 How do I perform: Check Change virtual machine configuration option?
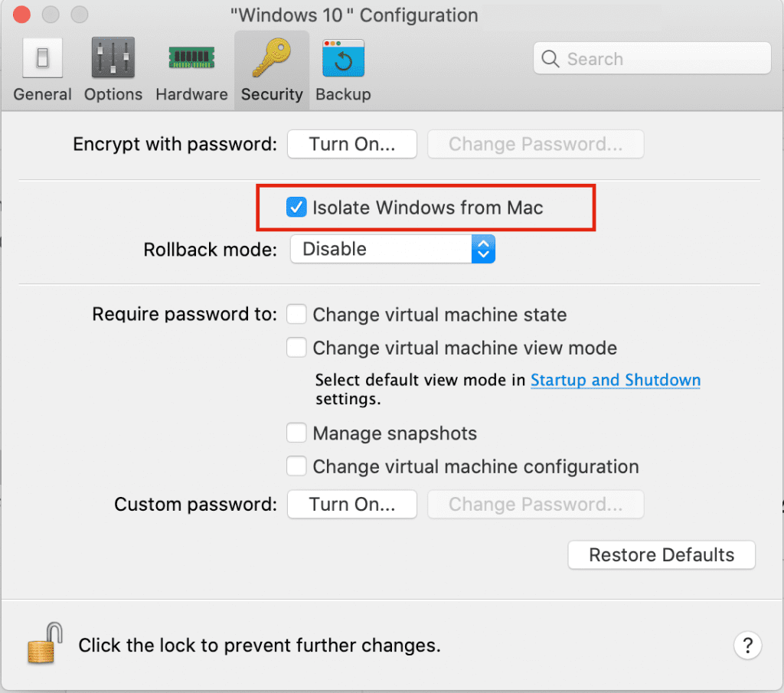coord(296,466)
